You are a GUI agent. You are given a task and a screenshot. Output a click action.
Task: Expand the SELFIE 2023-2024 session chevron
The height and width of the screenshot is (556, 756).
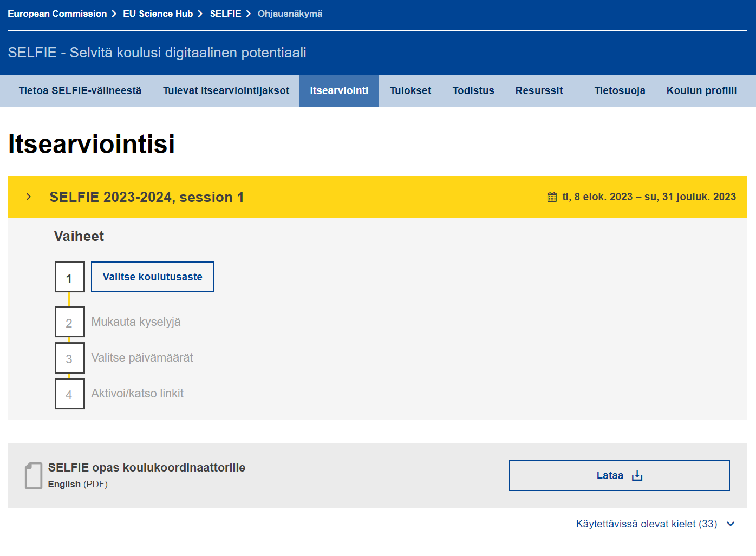coord(29,197)
